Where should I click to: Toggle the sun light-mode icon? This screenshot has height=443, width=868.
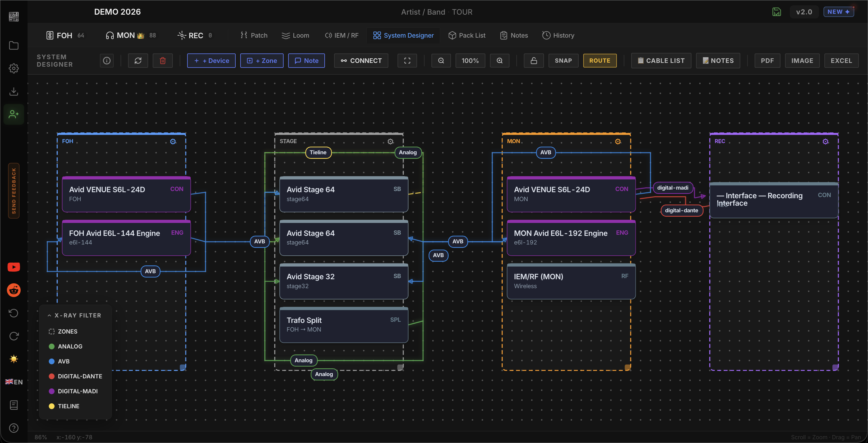click(x=13, y=359)
